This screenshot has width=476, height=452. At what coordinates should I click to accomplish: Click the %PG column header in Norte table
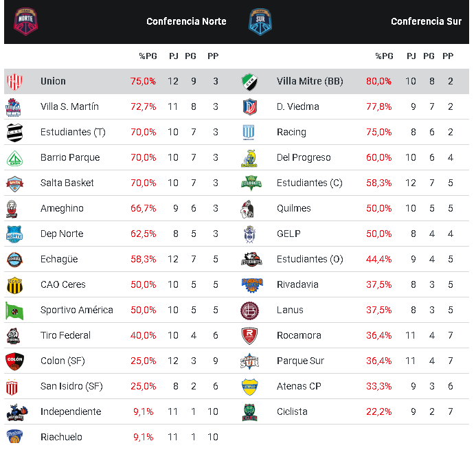click(x=148, y=56)
